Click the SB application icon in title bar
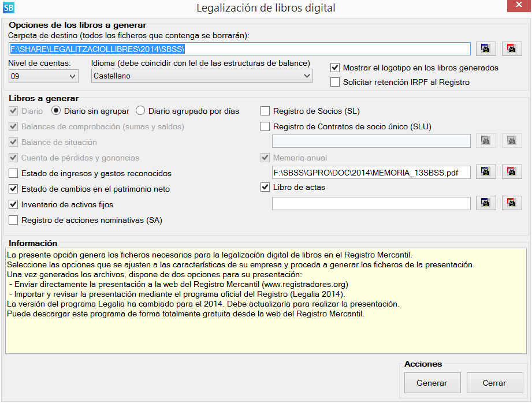This screenshot has height=403, width=532. [x=9, y=8]
